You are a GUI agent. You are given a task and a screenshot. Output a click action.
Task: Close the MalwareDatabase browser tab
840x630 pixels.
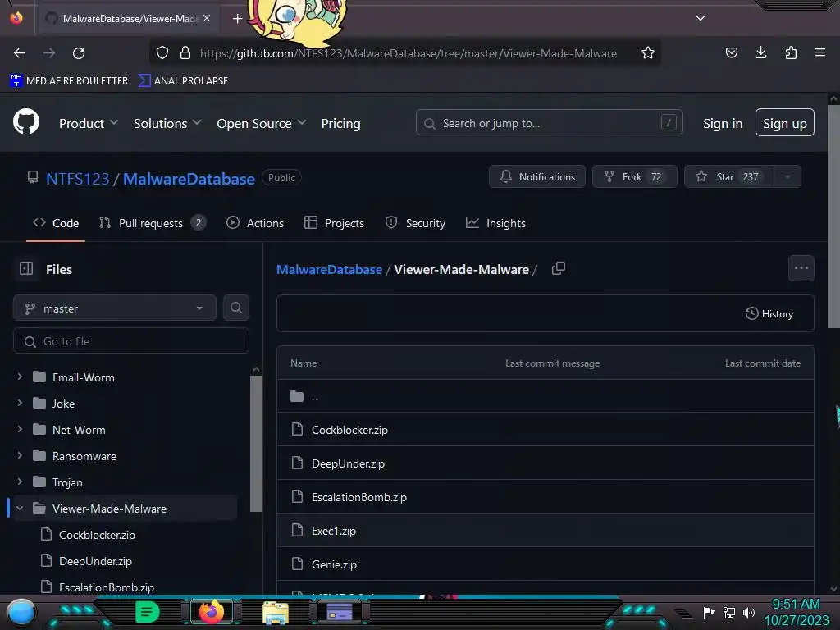coord(207,18)
